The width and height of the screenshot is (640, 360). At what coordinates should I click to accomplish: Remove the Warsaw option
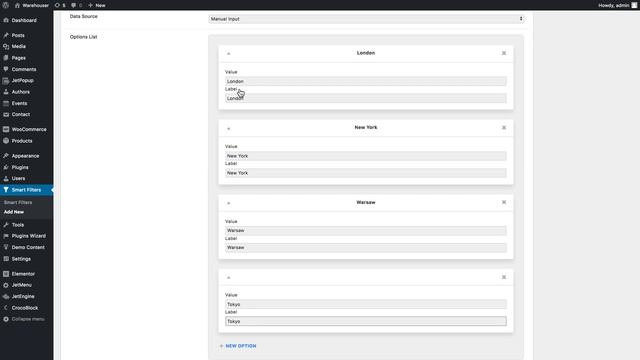pyautogui.click(x=504, y=202)
